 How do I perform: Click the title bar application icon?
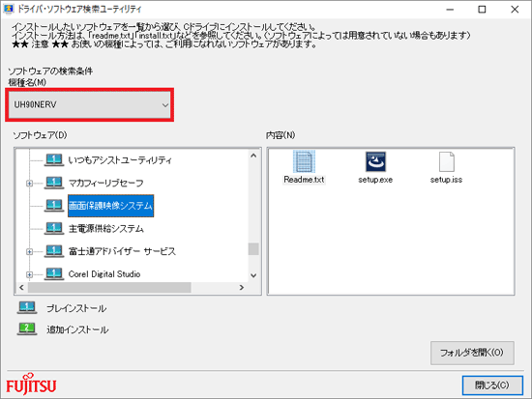[x=9, y=9]
